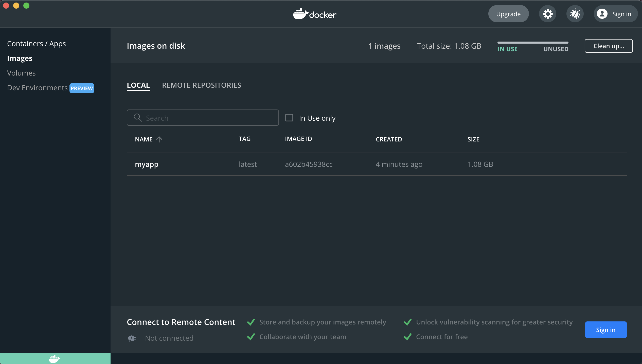Viewport: 642px width, 364px height.
Task: Switch to the REMOTE REPOSITORIES tab
Action: (x=202, y=85)
